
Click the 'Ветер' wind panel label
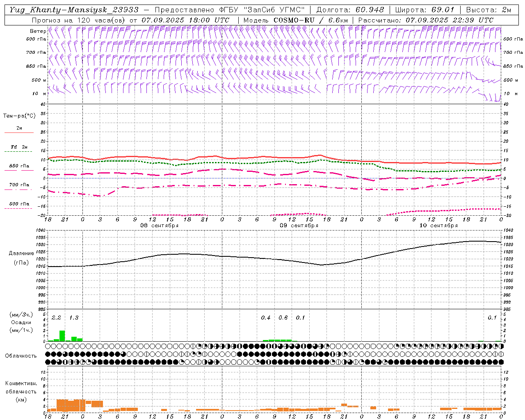(x=38, y=31)
